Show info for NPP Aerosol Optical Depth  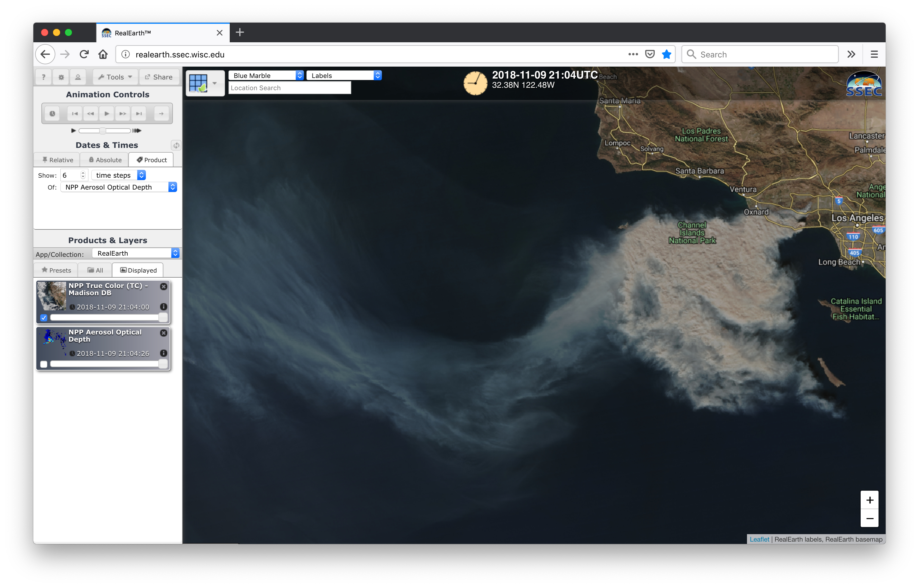point(163,354)
